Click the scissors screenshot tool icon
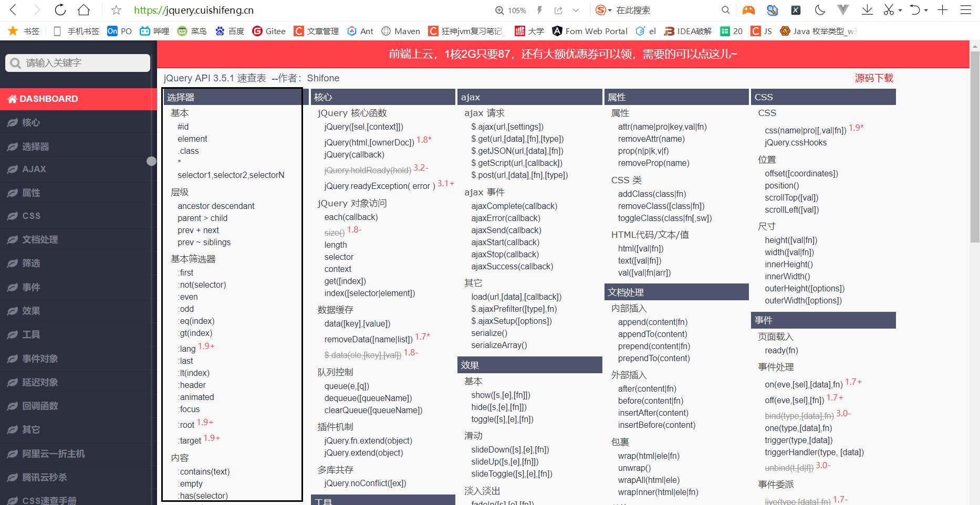Viewport: 980px width, 505px height. click(x=889, y=10)
